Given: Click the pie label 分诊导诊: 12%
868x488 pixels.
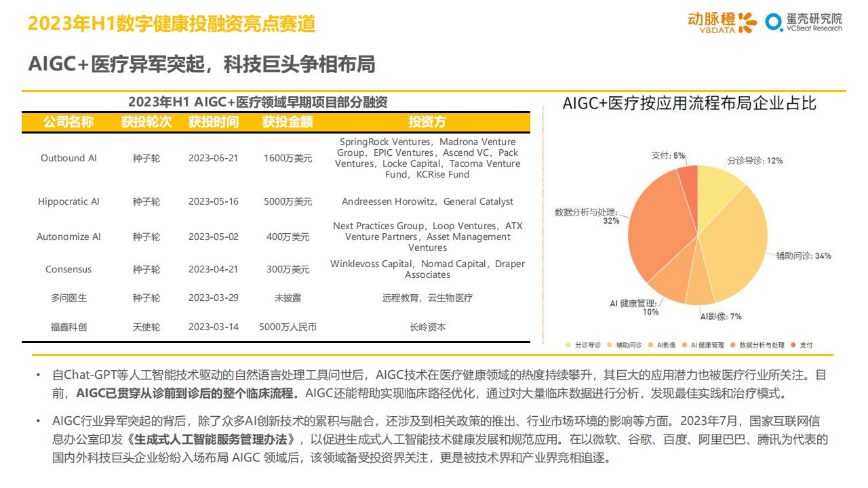Looking at the screenshot, I should 755,161.
